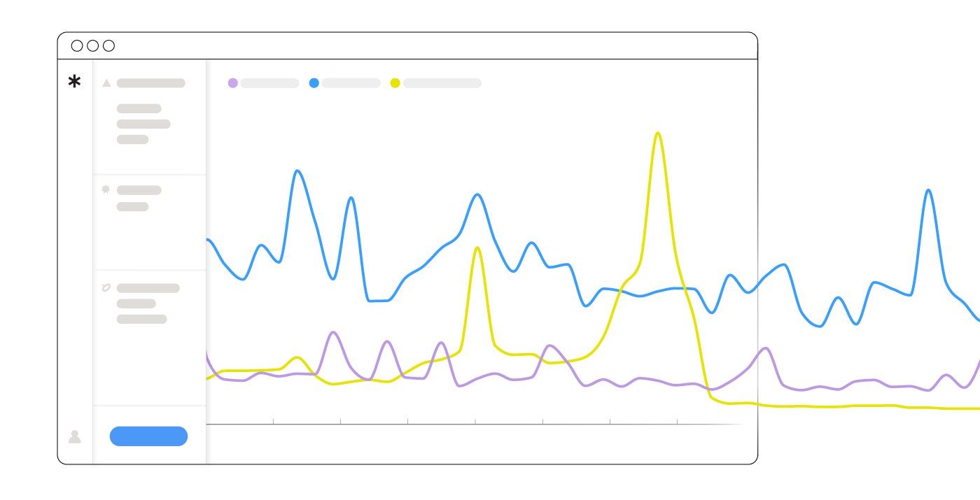Click the first circle window control
980x500 pixels.
point(77,46)
